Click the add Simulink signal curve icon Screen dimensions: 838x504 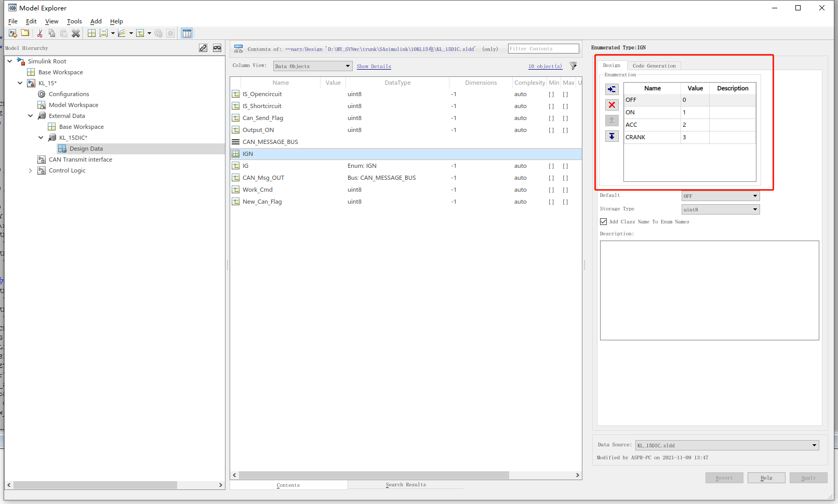pos(122,33)
